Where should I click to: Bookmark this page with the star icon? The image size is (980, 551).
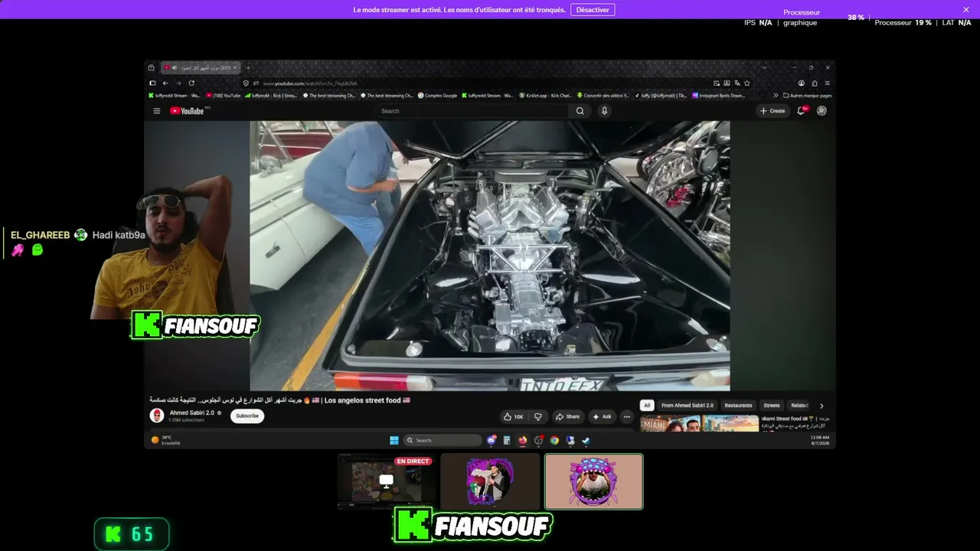point(747,83)
